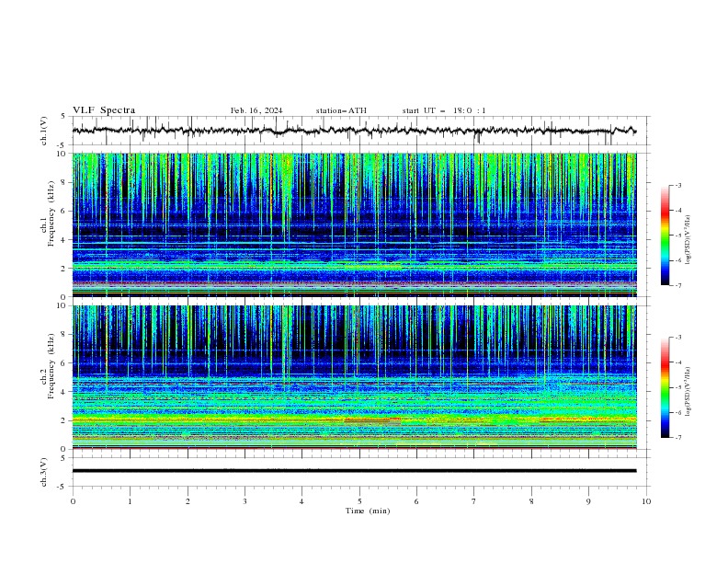
Task: Click the '-7' label on ch.2 colorbar
Action: [677, 438]
